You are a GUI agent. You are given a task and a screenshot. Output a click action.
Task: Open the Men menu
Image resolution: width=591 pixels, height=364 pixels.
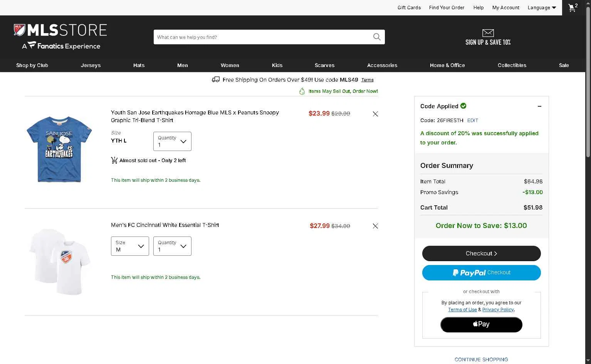(x=183, y=65)
